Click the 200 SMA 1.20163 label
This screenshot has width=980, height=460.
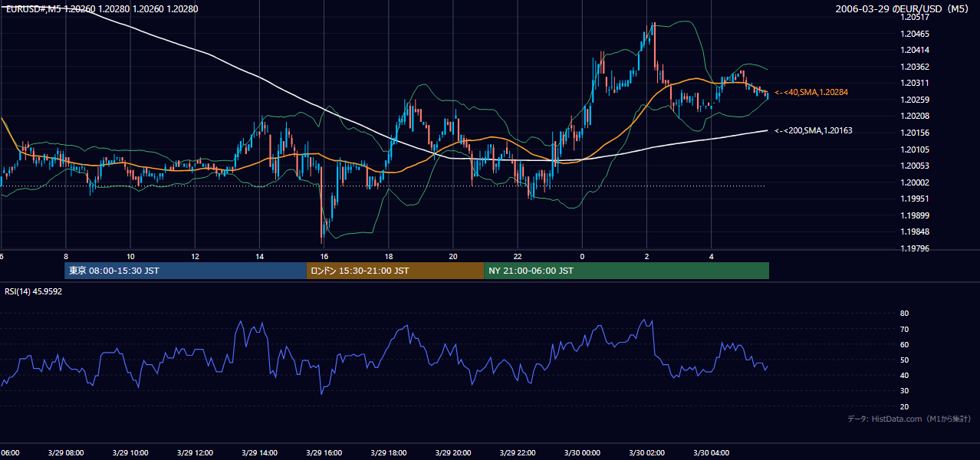(x=813, y=130)
